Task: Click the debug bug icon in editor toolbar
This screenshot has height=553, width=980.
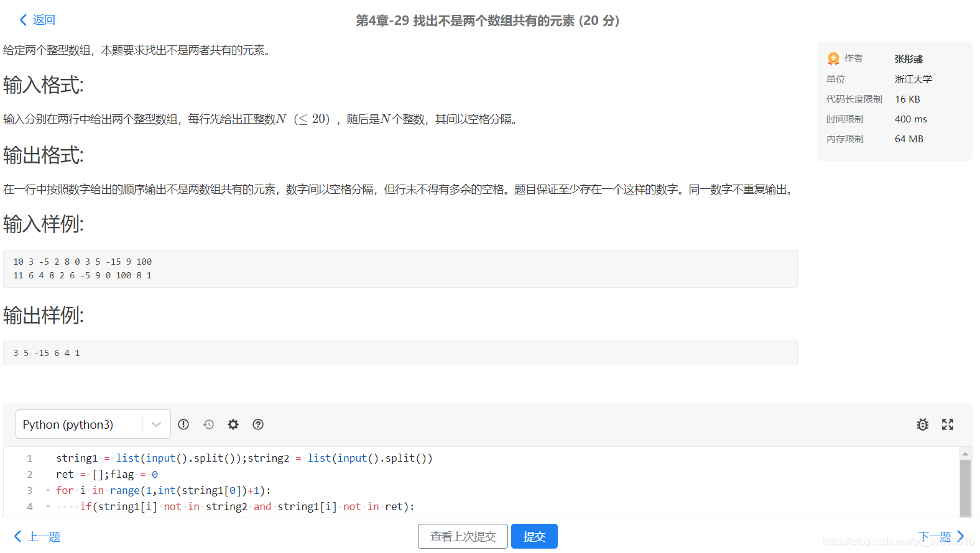Action: point(923,424)
